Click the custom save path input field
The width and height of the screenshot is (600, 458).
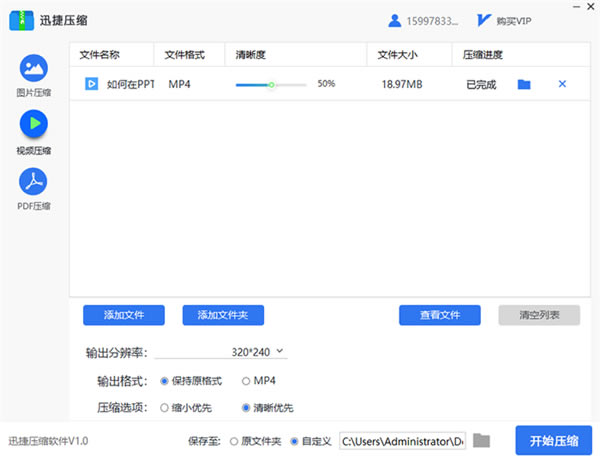(402, 441)
